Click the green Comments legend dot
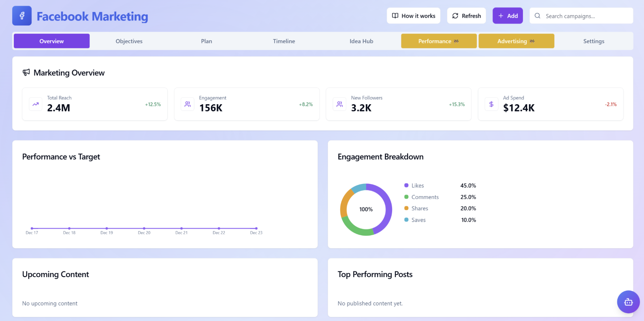644x321 pixels. click(406, 197)
